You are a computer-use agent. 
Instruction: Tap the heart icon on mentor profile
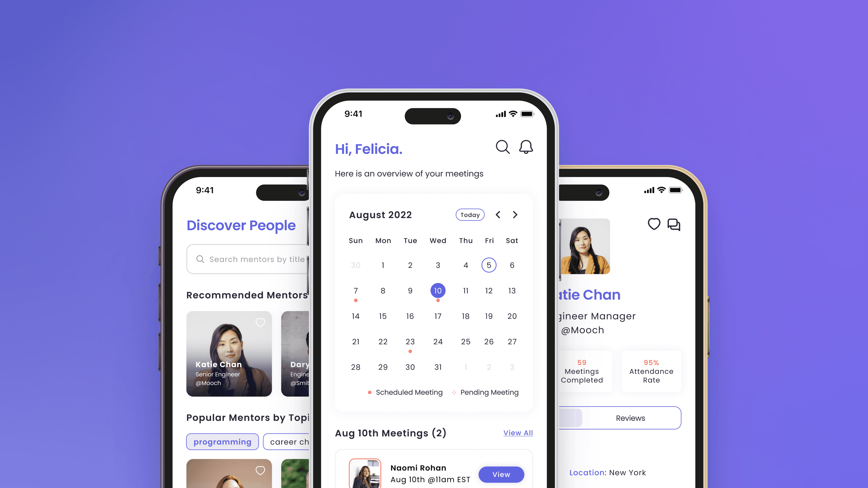654,224
